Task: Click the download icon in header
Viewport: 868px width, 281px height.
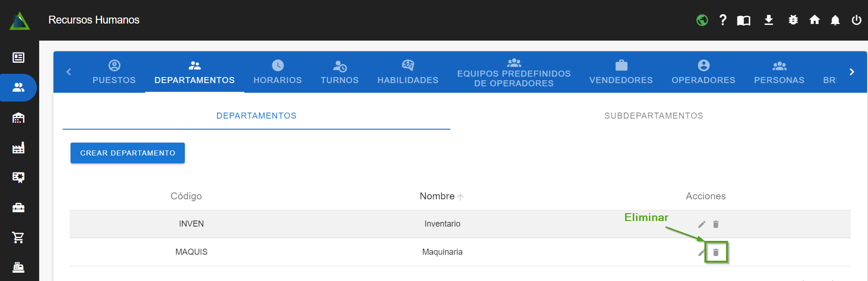Action: [768, 20]
